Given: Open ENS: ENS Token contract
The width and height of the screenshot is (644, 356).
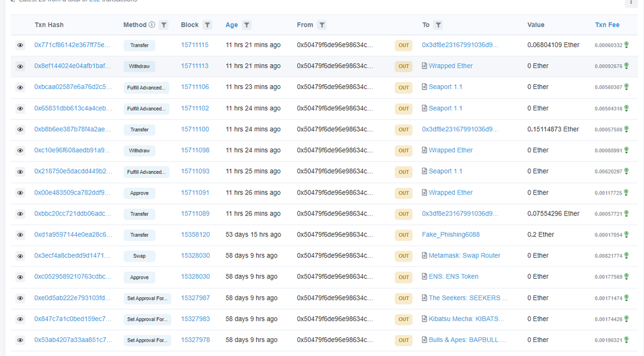Looking at the screenshot, I should (x=453, y=277).
